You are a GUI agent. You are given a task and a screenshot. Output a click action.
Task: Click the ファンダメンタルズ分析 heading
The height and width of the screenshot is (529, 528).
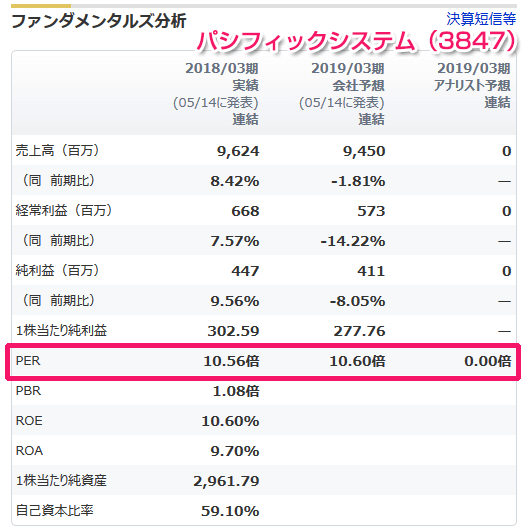[x=99, y=21]
